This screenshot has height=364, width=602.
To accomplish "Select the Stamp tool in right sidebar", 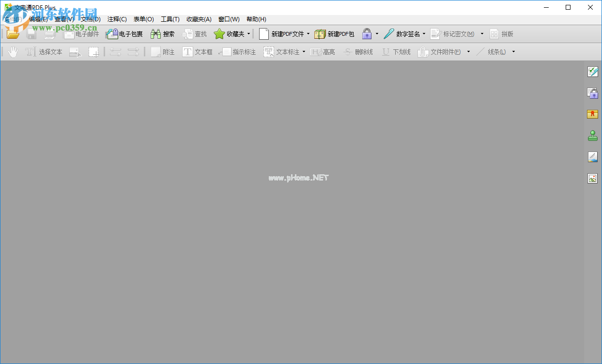I will click(x=592, y=136).
